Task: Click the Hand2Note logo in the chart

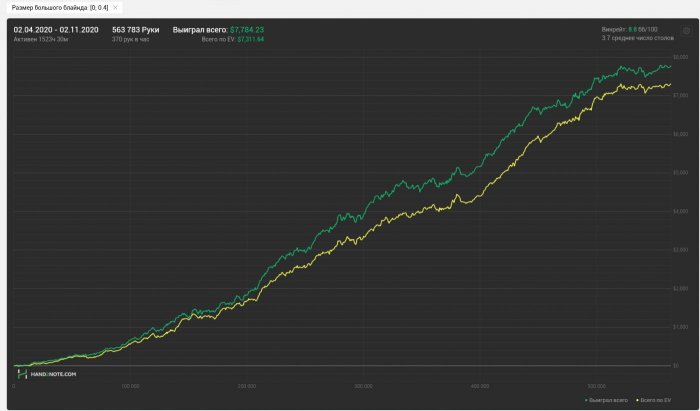Action: (46, 374)
